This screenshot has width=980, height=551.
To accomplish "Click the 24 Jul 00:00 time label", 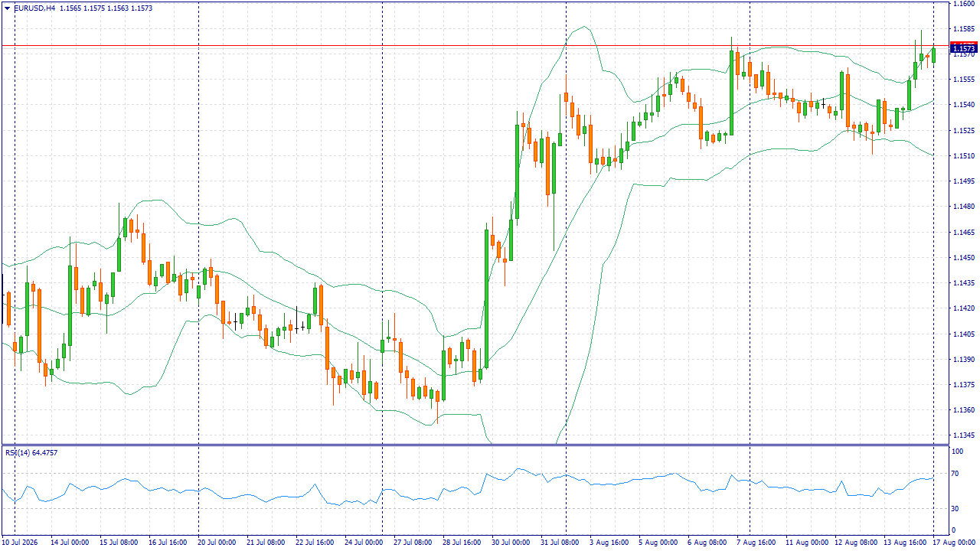I will tap(364, 543).
